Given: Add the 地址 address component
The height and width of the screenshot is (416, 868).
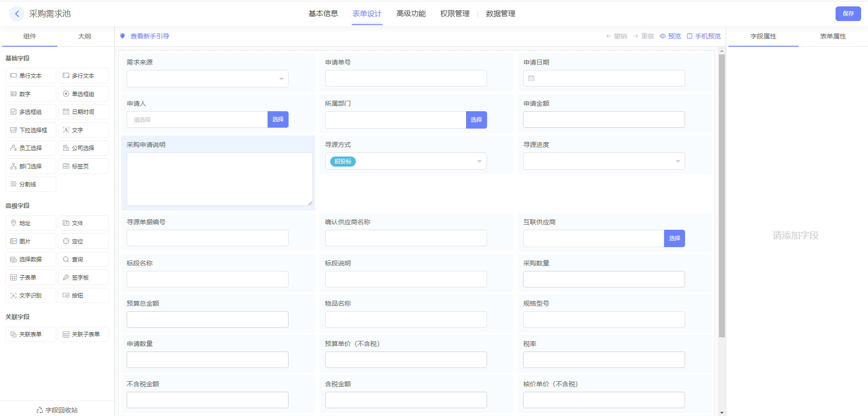Looking at the screenshot, I should pyautogui.click(x=31, y=223).
